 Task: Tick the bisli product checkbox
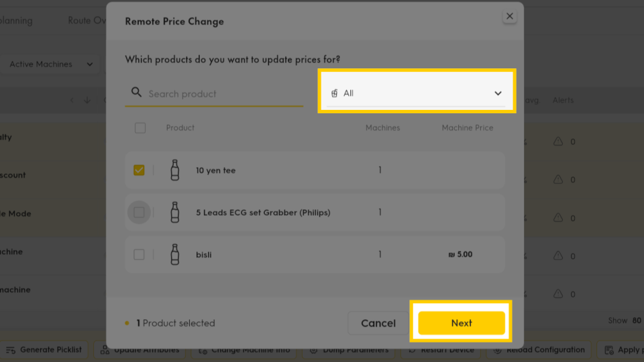[139, 255]
